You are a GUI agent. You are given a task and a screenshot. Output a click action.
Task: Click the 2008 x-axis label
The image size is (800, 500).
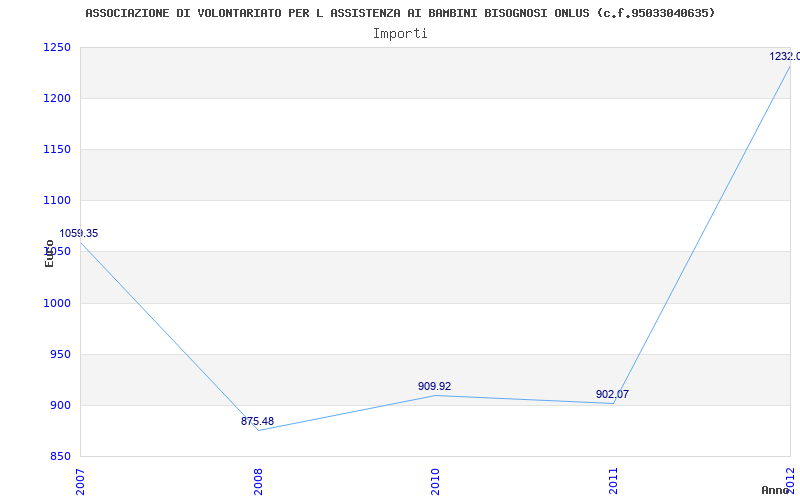click(x=258, y=482)
